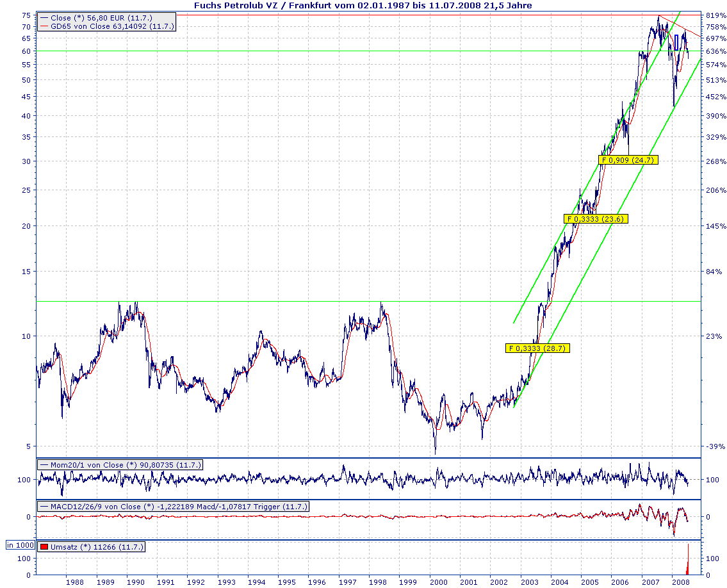The image size is (727, 588).
Task: Click the 1996 year label on the time axis
Action: [316, 582]
